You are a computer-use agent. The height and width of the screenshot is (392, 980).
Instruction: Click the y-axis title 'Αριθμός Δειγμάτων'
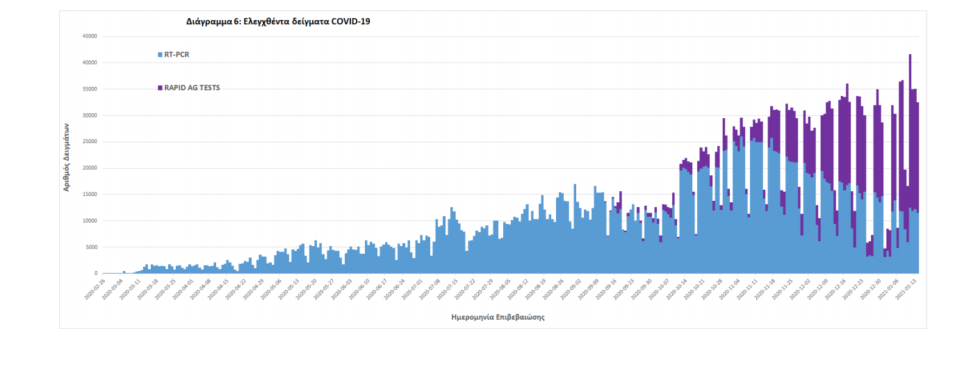pos(67,156)
